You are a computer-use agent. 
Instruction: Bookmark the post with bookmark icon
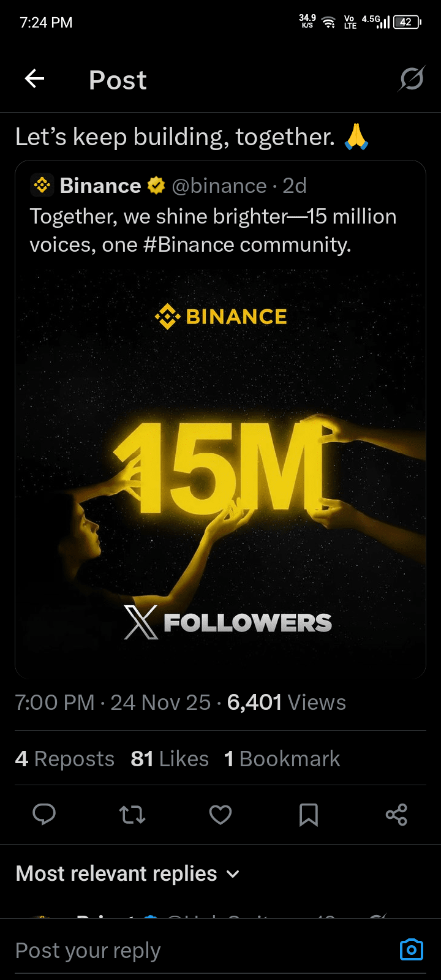tap(308, 815)
